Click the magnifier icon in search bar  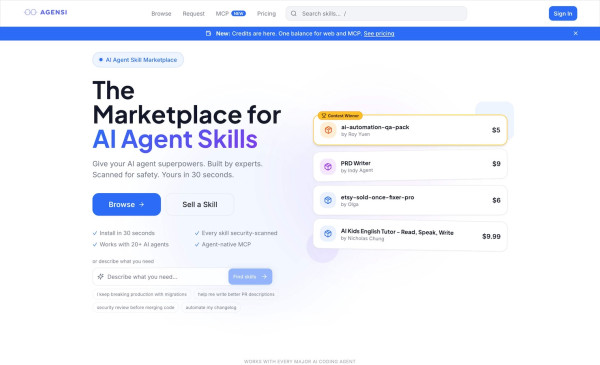pyautogui.click(x=293, y=13)
